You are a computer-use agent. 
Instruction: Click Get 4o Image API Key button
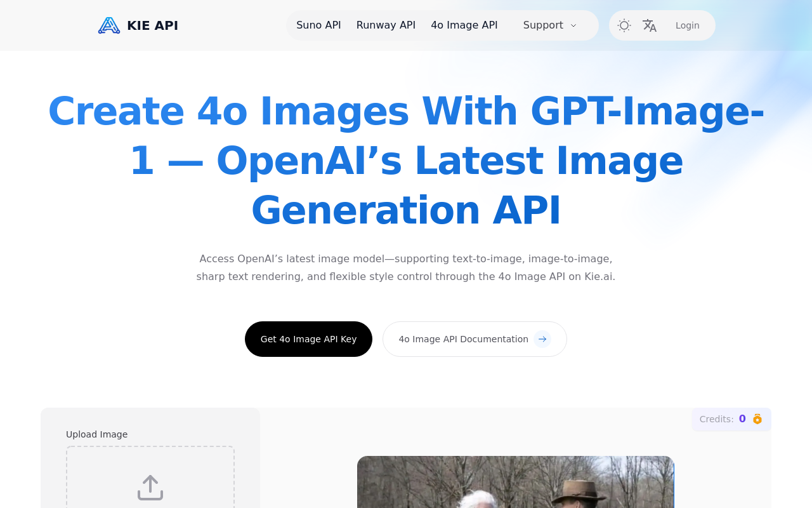(x=308, y=339)
